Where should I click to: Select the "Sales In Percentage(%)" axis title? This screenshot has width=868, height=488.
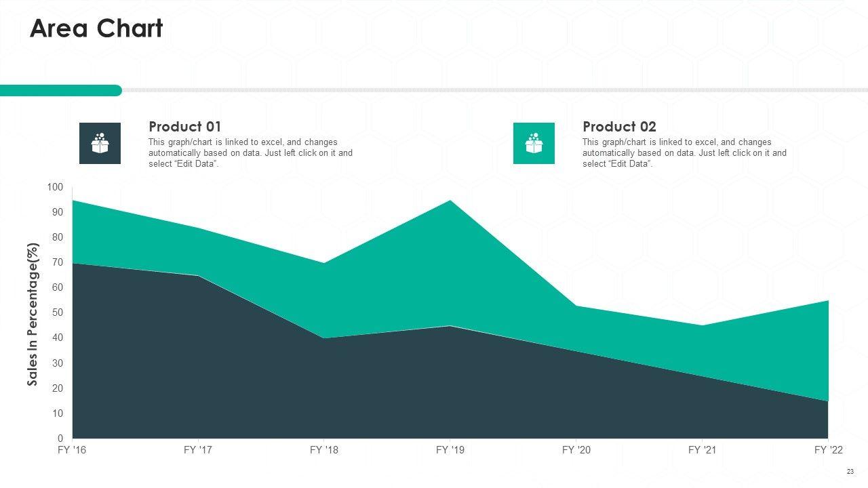point(33,314)
